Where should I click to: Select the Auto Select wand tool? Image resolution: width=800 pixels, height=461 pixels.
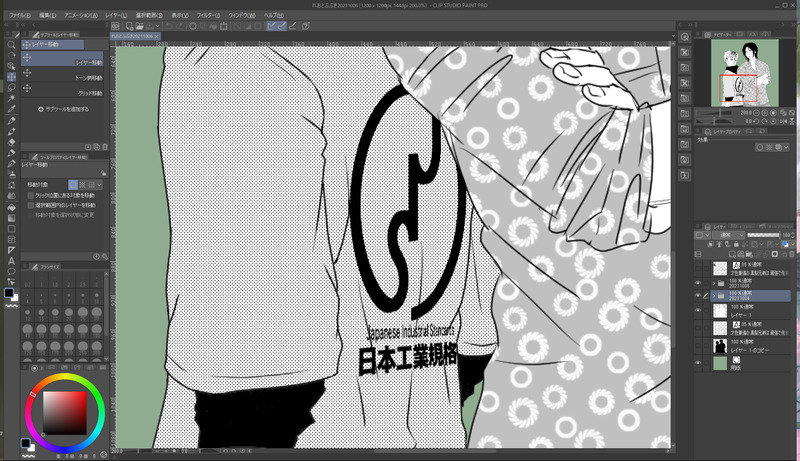pos(11,98)
